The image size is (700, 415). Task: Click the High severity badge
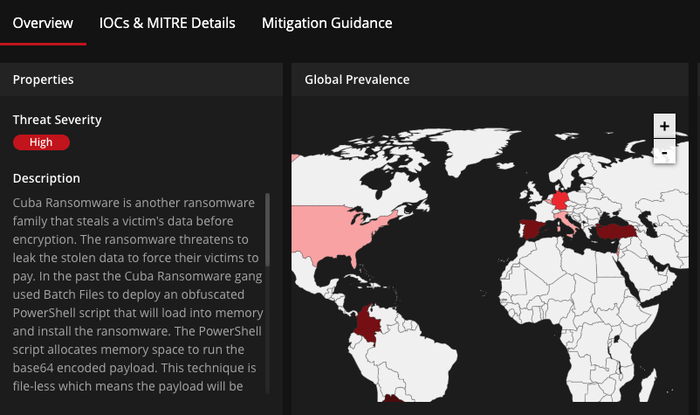click(x=42, y=142)
